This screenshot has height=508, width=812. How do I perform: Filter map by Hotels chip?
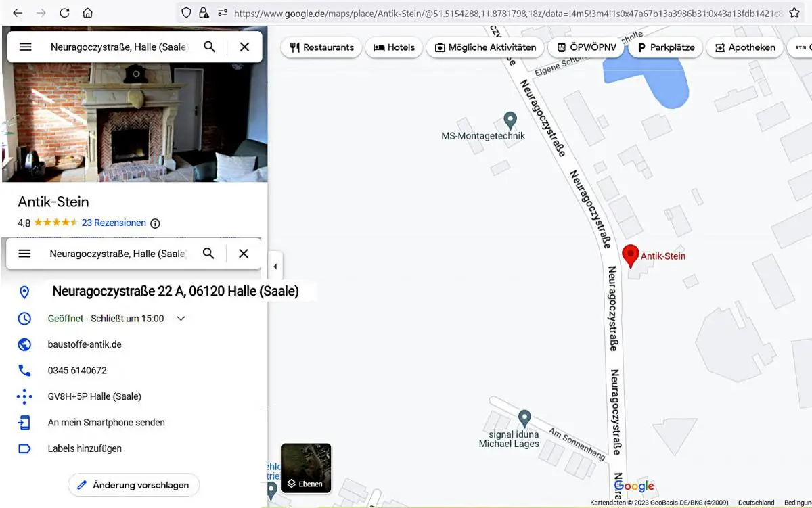(x=394, y=47)
